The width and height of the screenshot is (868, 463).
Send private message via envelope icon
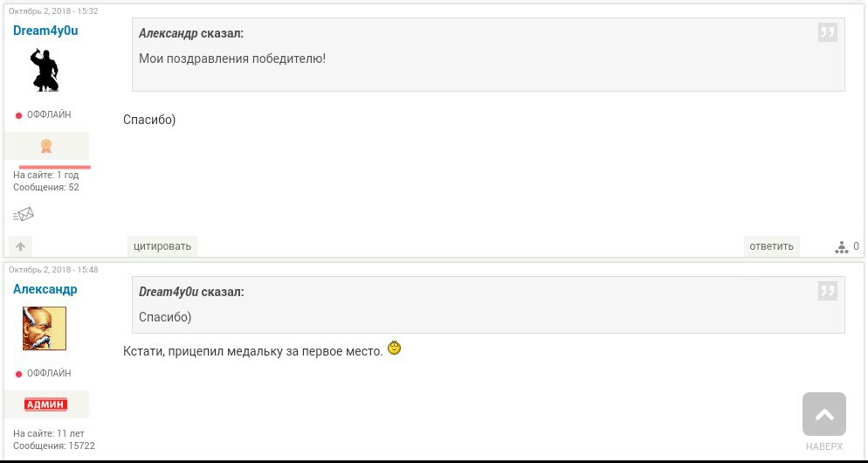click(x=24, y=214)
